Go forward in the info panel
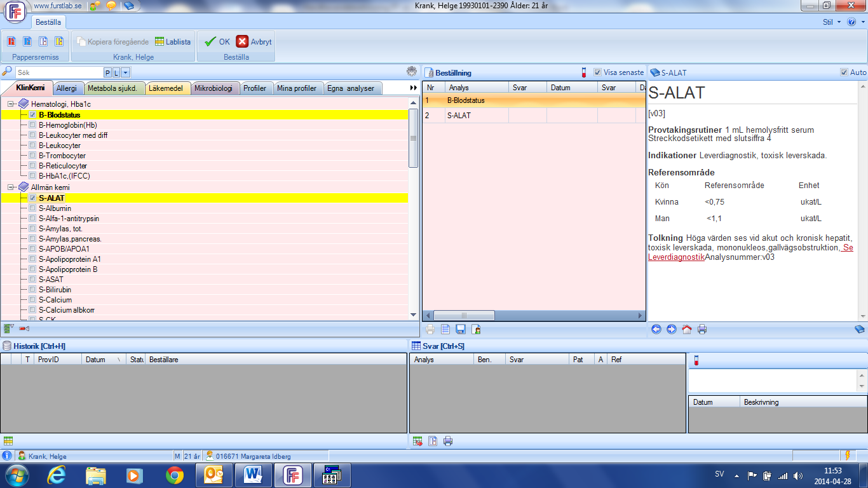 pyautogui.click(x=672, y=329)
